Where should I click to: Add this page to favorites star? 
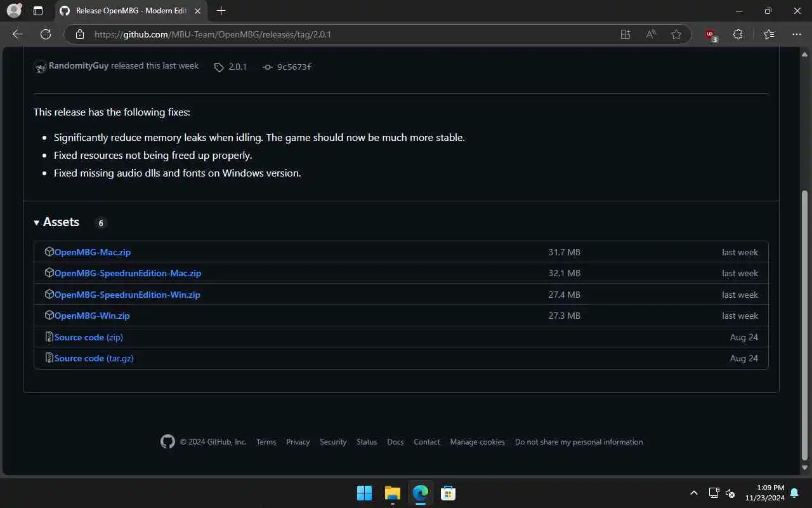click(676, 34)
